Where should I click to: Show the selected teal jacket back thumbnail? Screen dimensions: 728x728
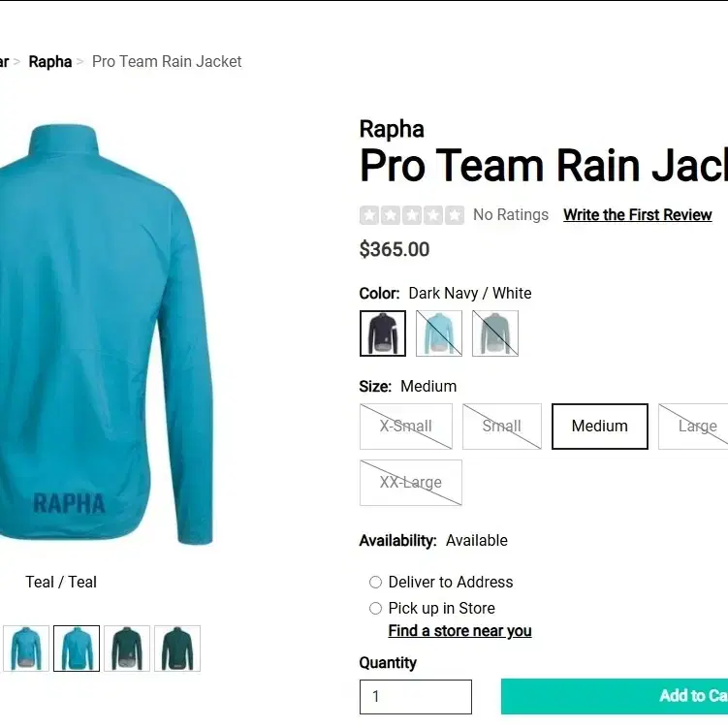pos(77,649)
